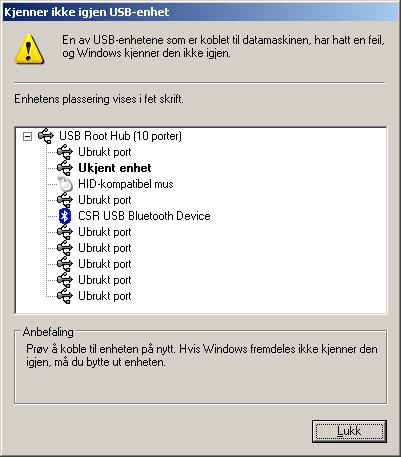This screenshot has width=401, height=457.
Task: Click the yellow warning triangle icon
Action: point(29,49)
